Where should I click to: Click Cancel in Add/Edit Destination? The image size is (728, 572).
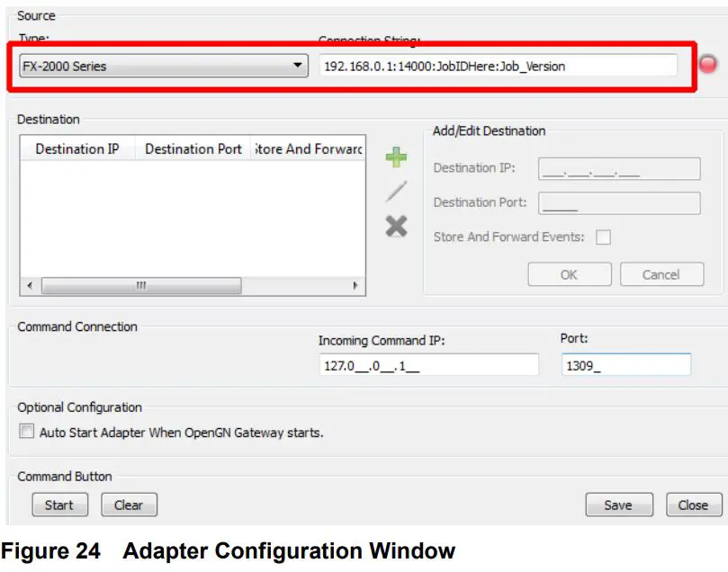(x=661, y=274)
